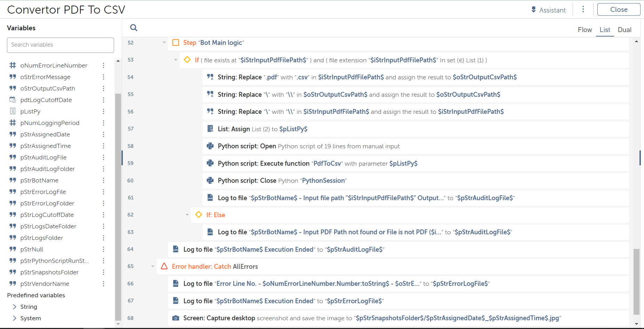The width and height of the screenshot is (644, 329).
Task: Collapse the If: Else block on line 62
Action: pyautogui.click(x=187, y=215)
